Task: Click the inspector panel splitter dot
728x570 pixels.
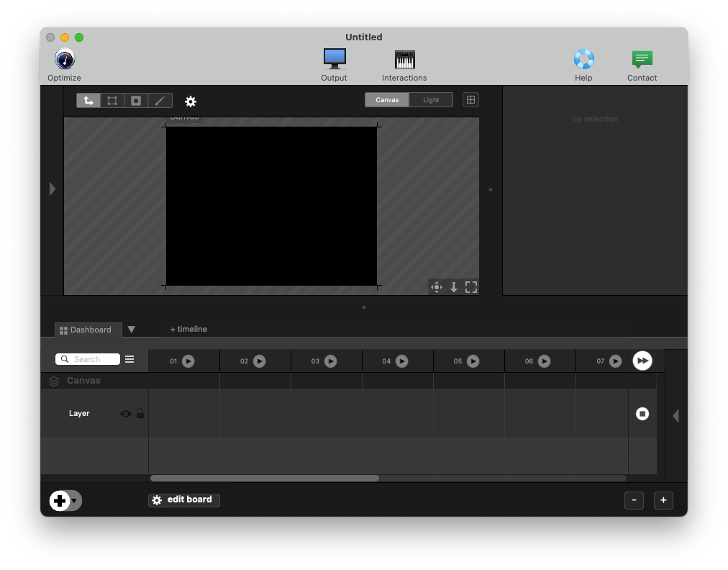Action: point(491,189)
